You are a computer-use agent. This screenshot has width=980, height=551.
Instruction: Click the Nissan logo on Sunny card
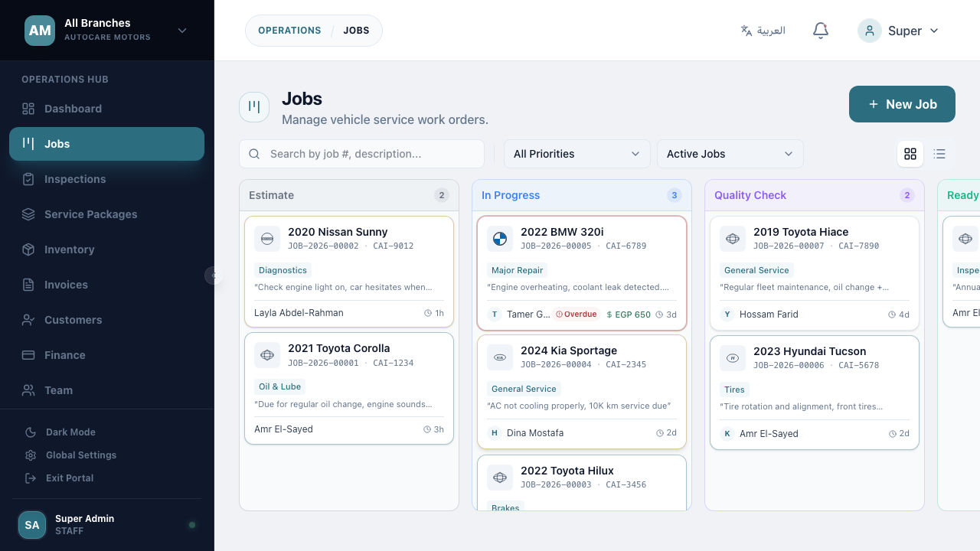[x=267, y=239]
